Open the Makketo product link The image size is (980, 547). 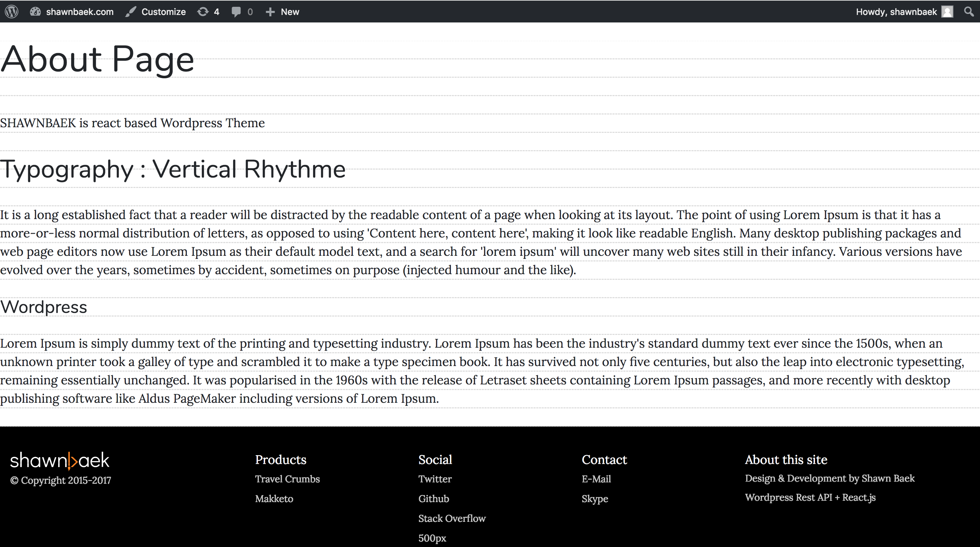click(274, 499)
